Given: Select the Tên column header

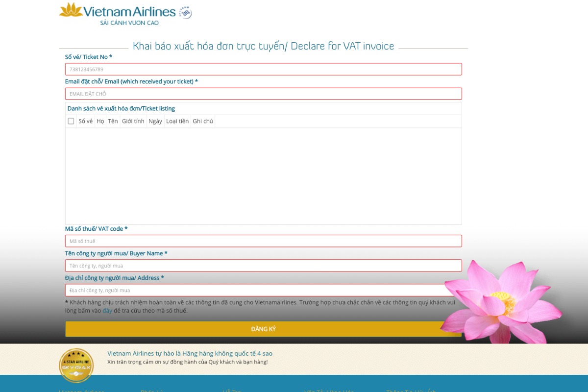Looking at the screenshot, I should pyautogui.click(x=113, y=121).
